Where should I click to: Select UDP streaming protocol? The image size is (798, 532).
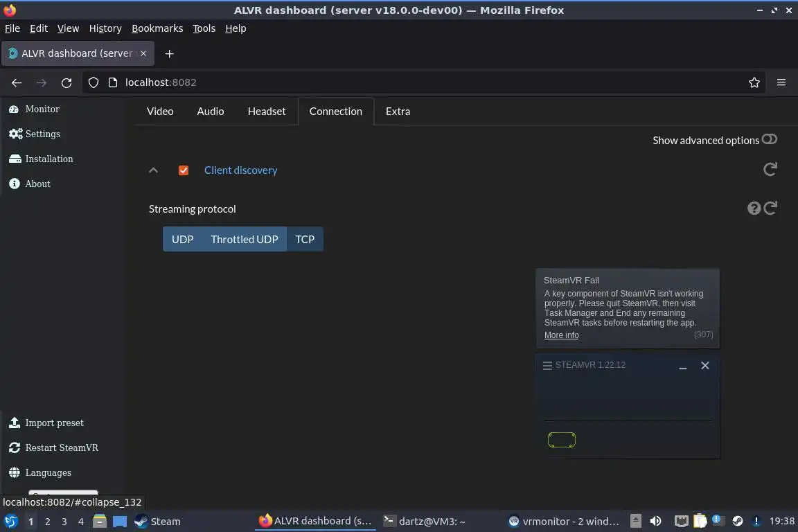tap(182, 239)
